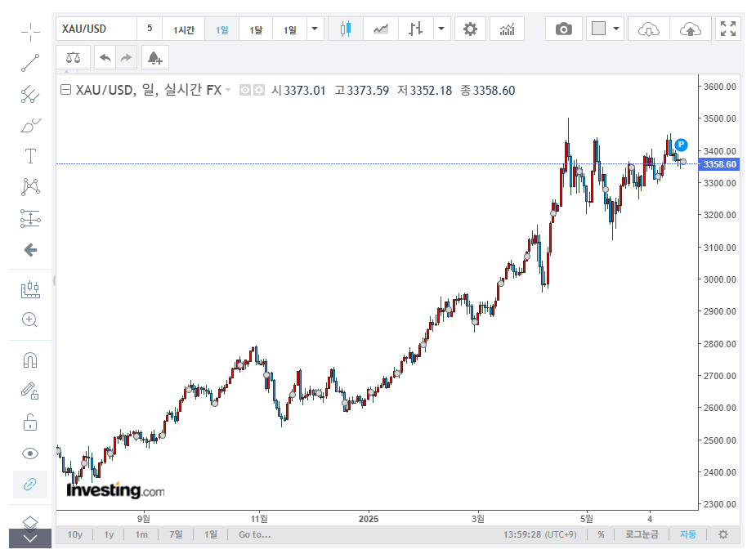The width and height of the screenshot is (756, 554).
Task: Toggle magnet mode
Action: pos(30,360)
